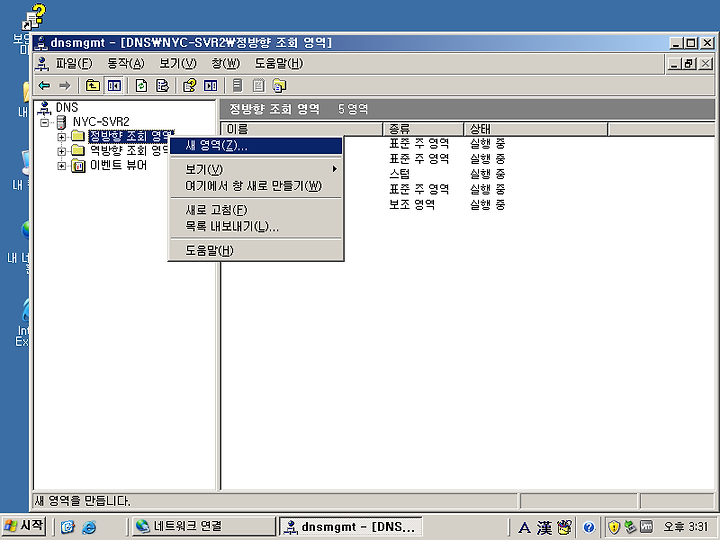Screen dimensions: 720x540
Task: Click 실행 중 status in the 보조 영역 row
Action: [x=488, y=204]
